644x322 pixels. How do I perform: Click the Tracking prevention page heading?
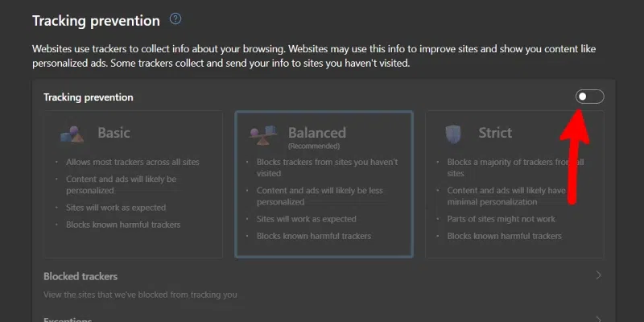pyautogui.click(x=96, y=20)
